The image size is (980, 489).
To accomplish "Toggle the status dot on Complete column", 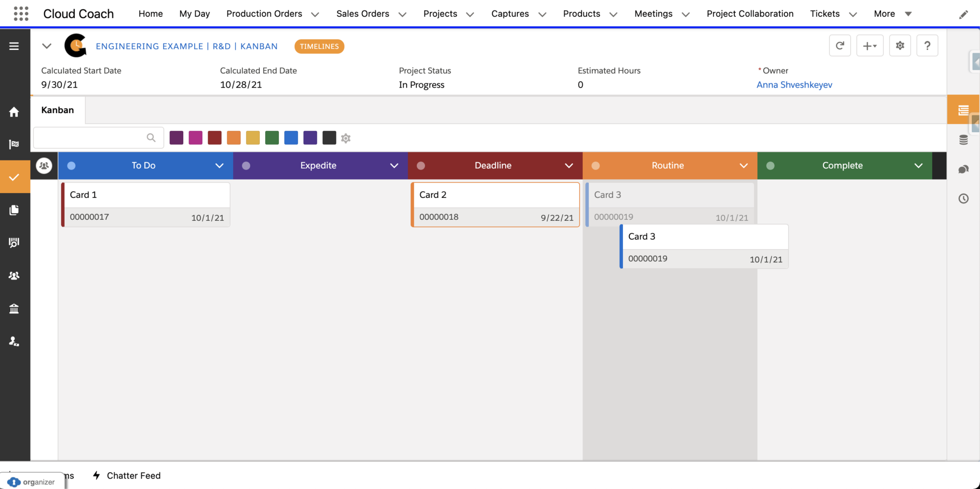I will pos(770,165).
